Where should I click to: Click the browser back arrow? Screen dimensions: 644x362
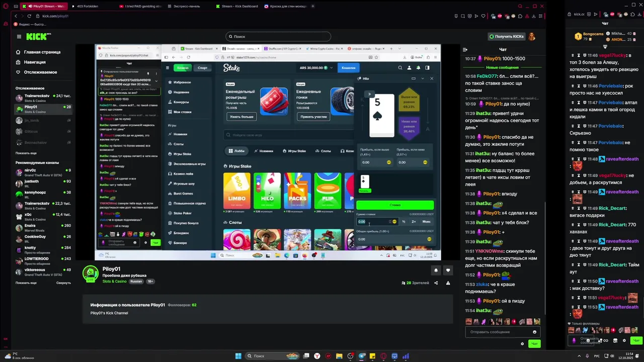click(x=16, y=16)
